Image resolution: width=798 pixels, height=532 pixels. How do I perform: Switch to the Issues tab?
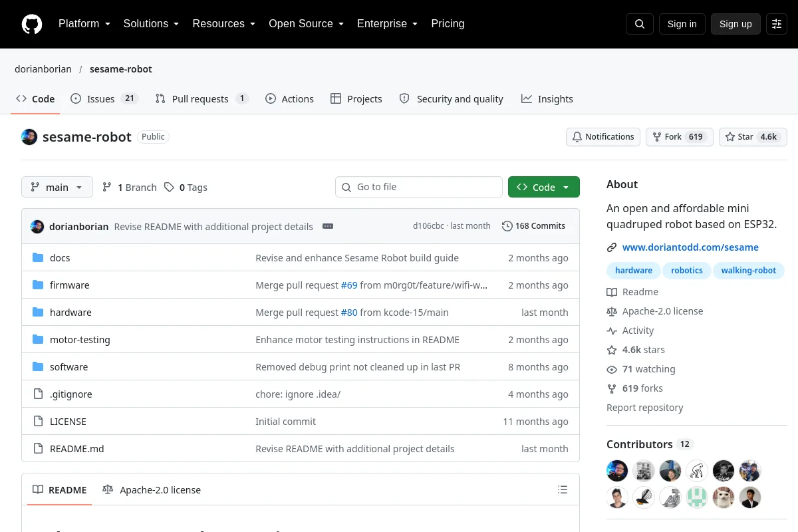point(104,99)
